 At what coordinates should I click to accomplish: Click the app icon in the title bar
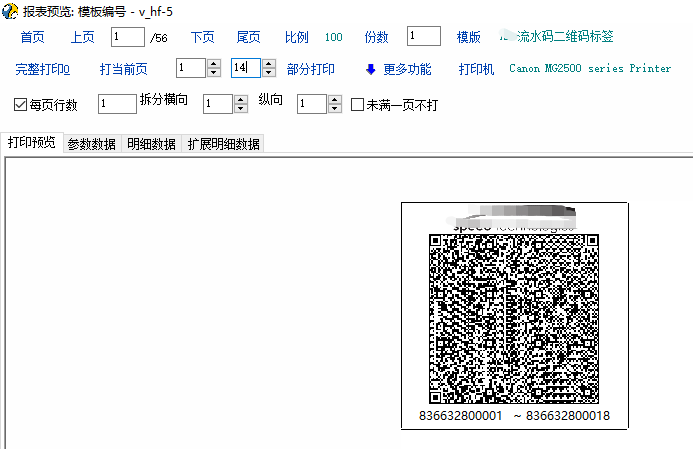tap(10, 10)
